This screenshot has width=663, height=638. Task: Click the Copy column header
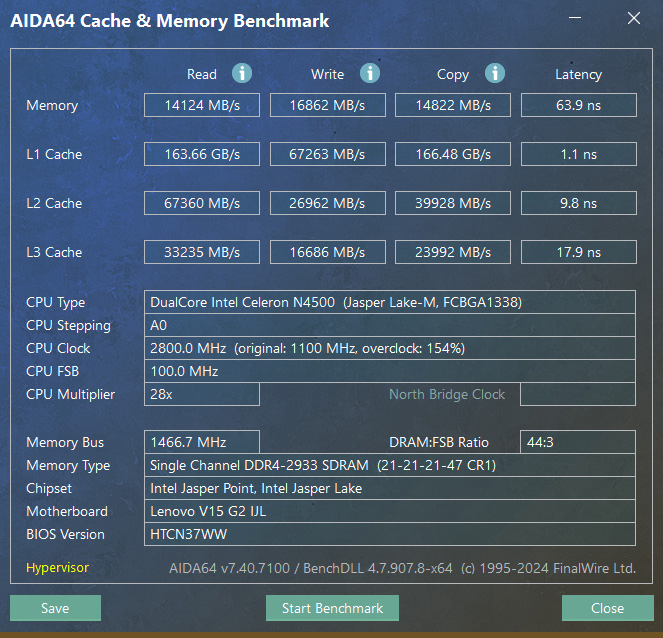(453, 74)
